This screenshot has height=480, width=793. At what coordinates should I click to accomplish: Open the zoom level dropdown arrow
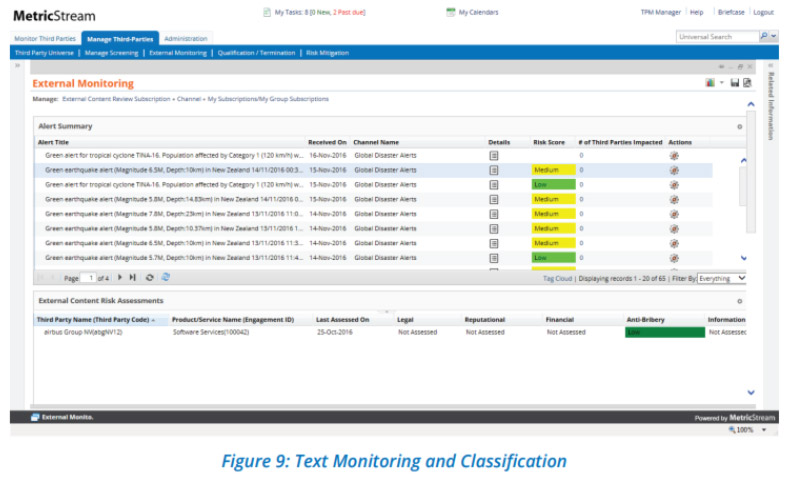coord(764,430)
